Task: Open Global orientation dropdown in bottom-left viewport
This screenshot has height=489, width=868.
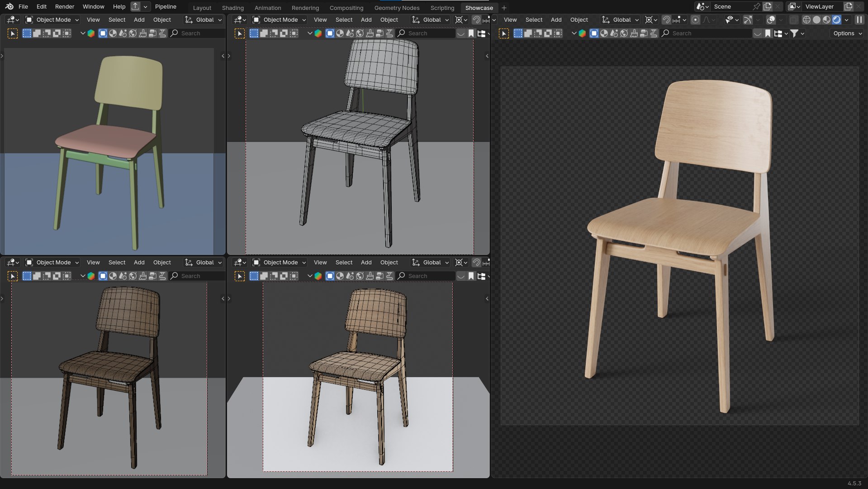Action: (204, 263)
